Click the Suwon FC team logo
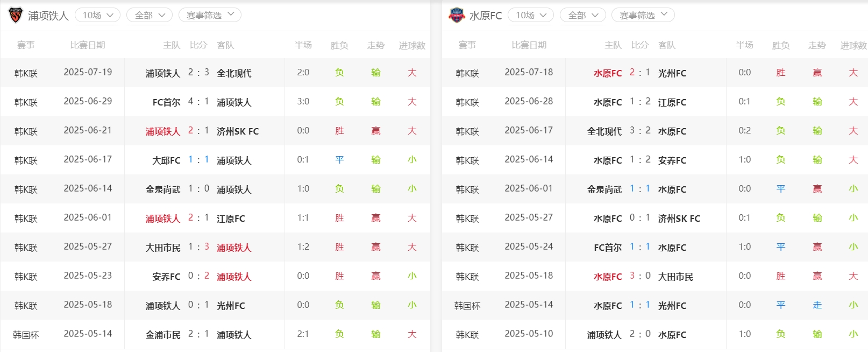This screenshot has height=352, width=868. coord(457,15)
